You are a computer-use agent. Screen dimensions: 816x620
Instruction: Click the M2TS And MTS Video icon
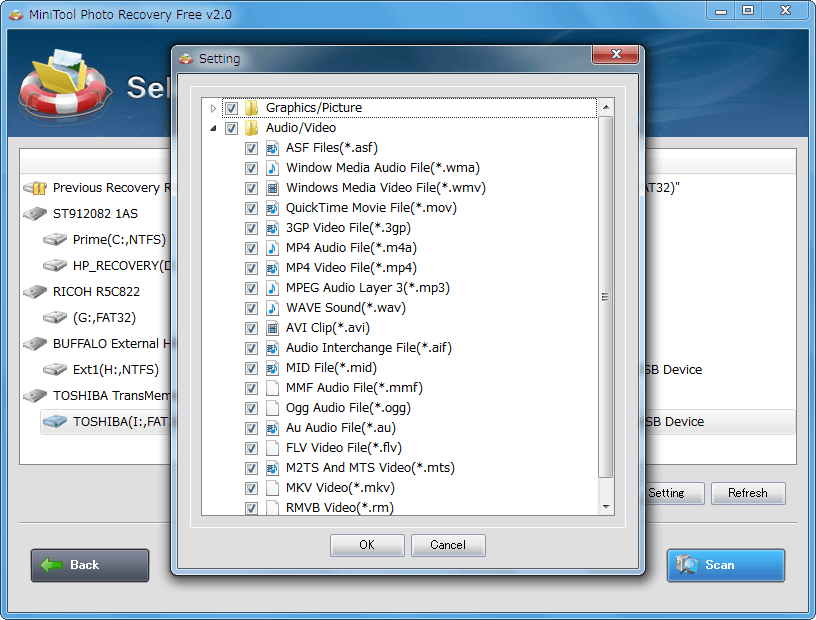272,468
